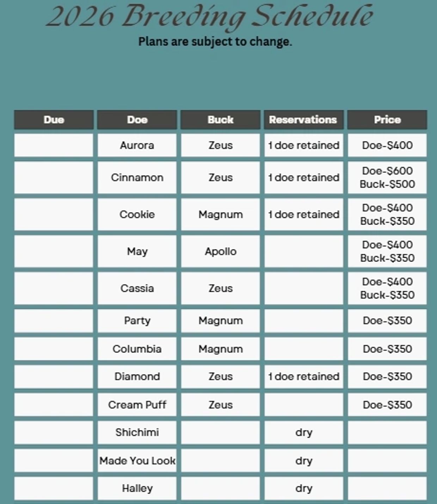Viewport: 437px width, 504px height.
Task: Click the 'Plans are subject to change' subtitle
Action: pyautogui.click(x=215, y=42)
